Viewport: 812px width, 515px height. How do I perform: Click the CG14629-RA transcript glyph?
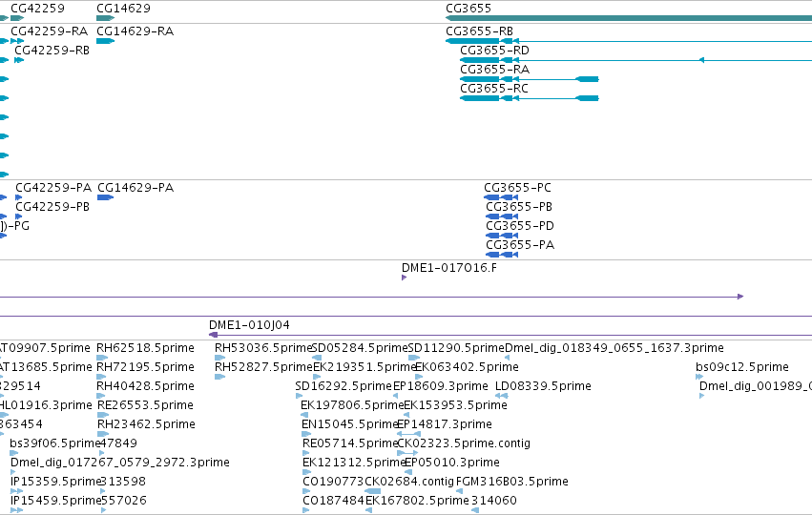tap(105, 41)
